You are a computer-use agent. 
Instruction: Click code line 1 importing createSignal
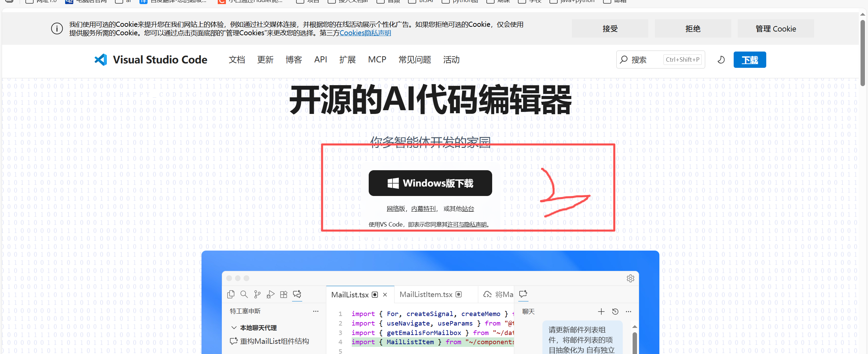coord(432,314)
